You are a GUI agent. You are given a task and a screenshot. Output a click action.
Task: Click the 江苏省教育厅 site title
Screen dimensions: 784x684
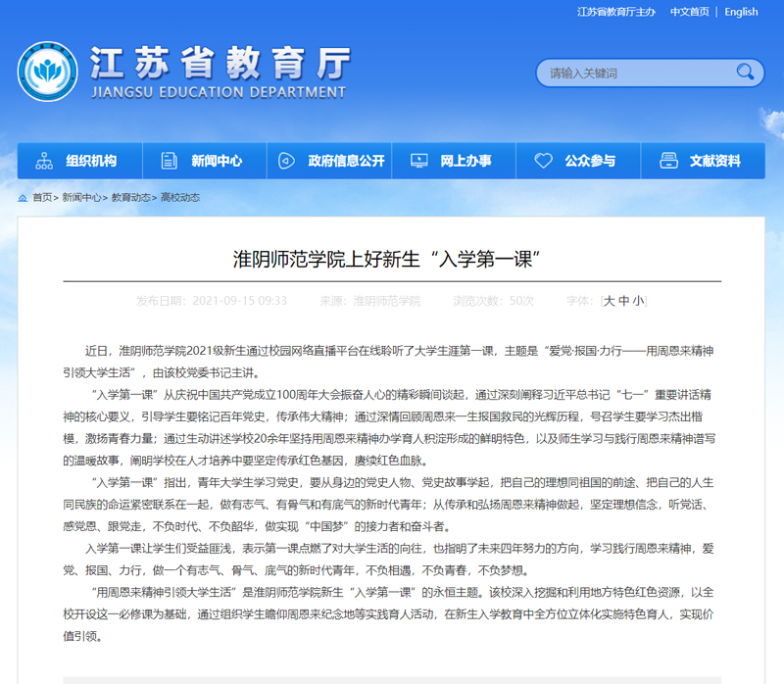coord(220,64)
